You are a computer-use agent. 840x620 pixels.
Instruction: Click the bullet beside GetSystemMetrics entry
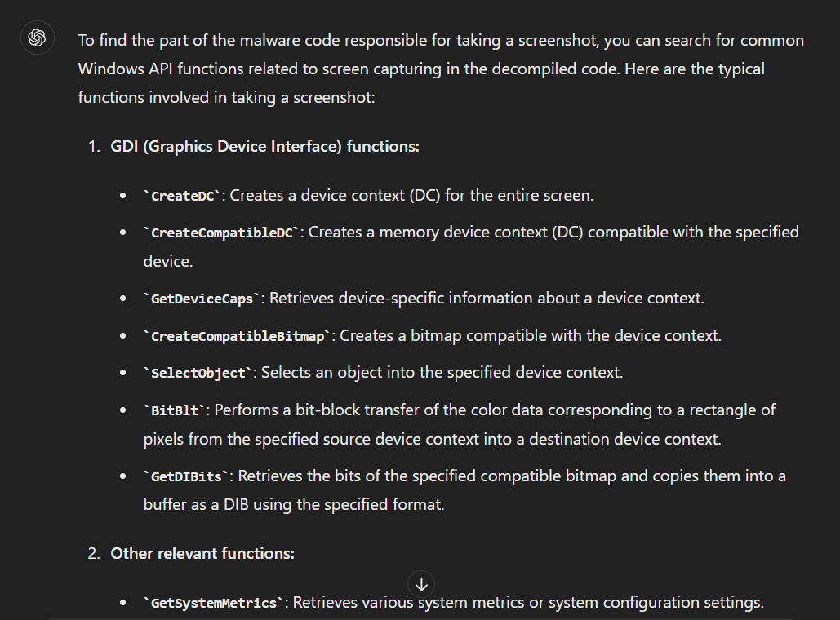point(124,602)
